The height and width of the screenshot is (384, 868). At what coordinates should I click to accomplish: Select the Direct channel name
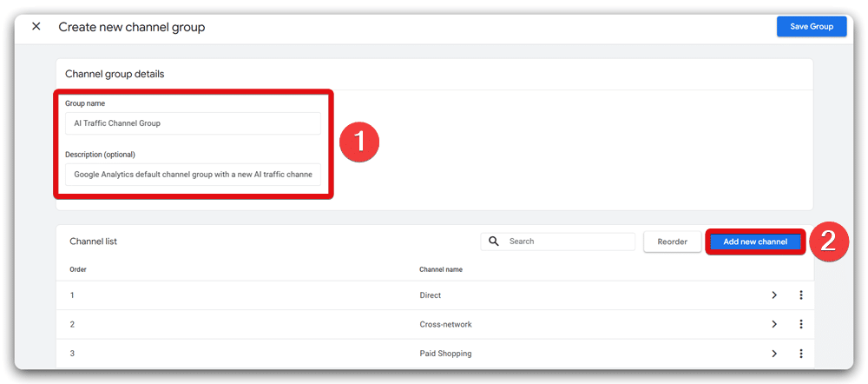pos(431,295)
